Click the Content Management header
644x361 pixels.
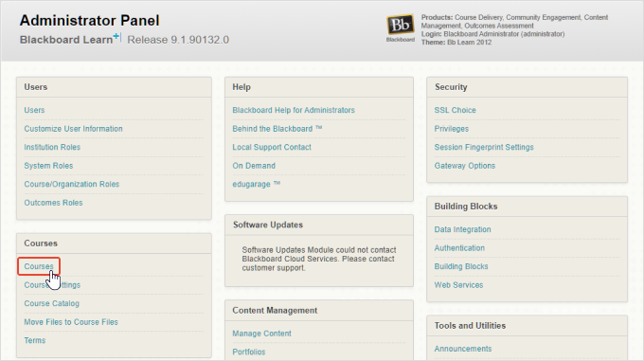point(319,311)
